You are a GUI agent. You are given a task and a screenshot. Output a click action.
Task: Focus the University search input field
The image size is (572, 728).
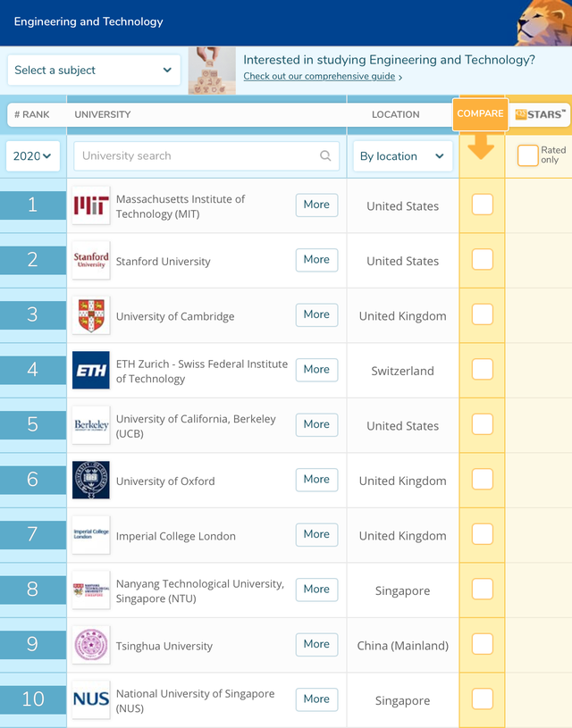click(206, 156)
